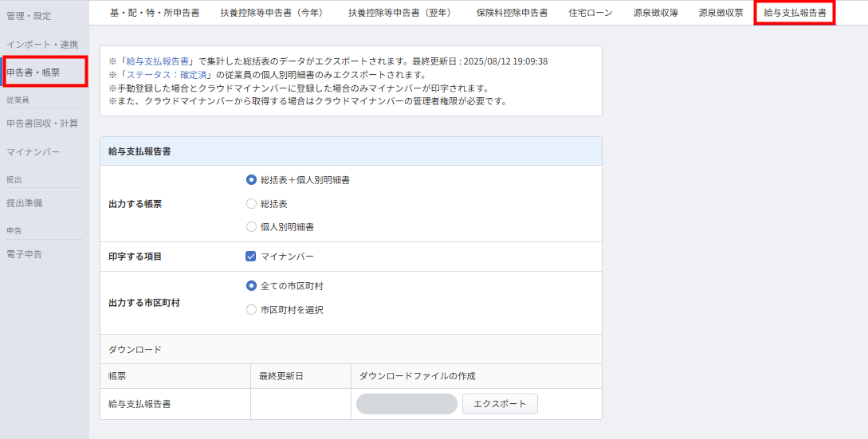868x439 pixels.
Task: Open 管理・設定 in the sidebar
Action: point(29,16)
